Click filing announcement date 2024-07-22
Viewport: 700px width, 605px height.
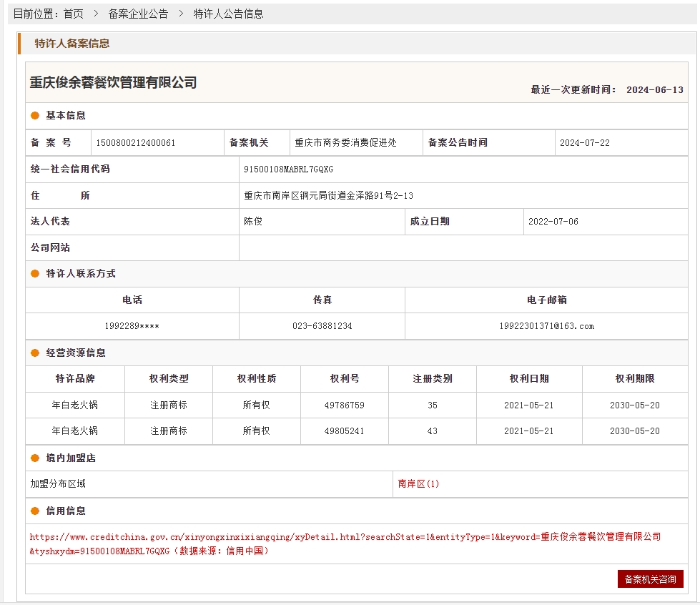[x=584, y=143]
